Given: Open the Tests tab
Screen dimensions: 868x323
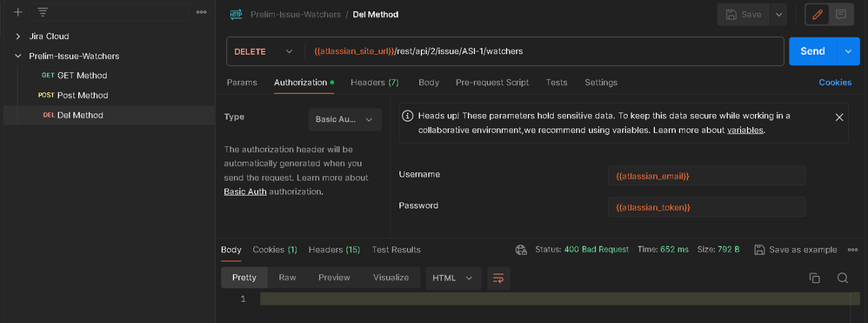Looking at the screenshot, I should 557,83.
